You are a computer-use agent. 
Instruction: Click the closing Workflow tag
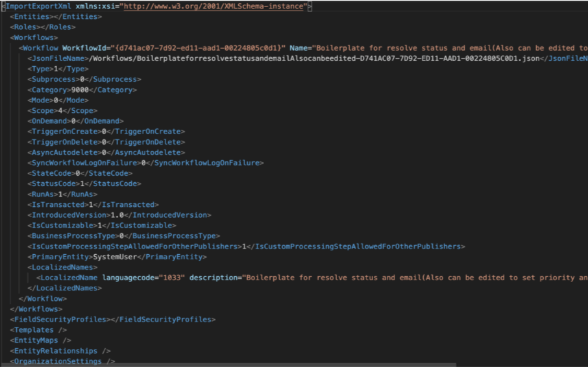point(43,298)
